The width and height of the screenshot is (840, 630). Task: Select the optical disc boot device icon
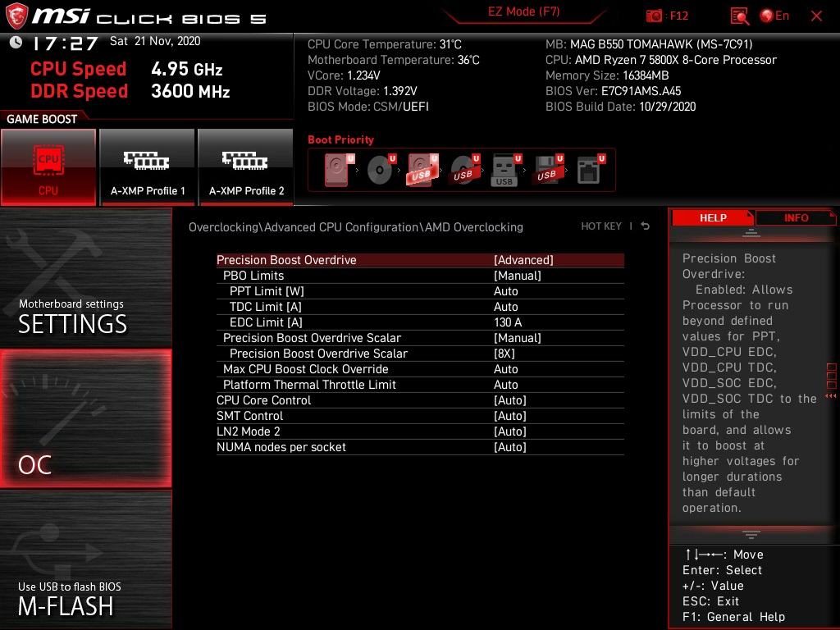tap(381, 170)
